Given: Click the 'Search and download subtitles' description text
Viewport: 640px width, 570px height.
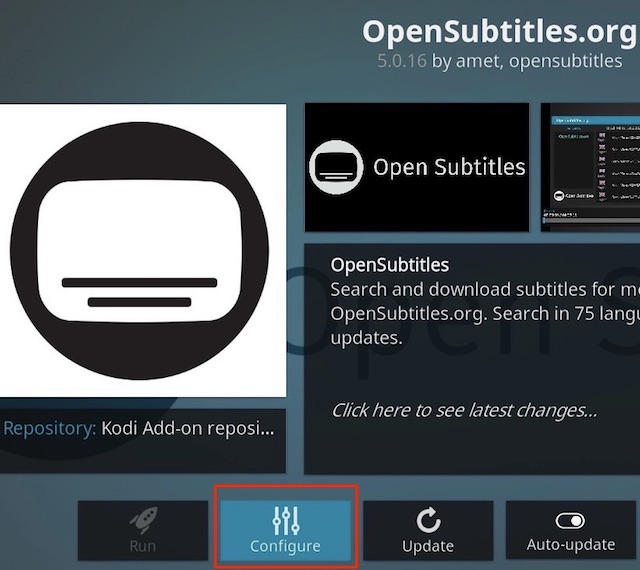Looking at the screenshot, I should pyautogui.click(x=485, y=314).
